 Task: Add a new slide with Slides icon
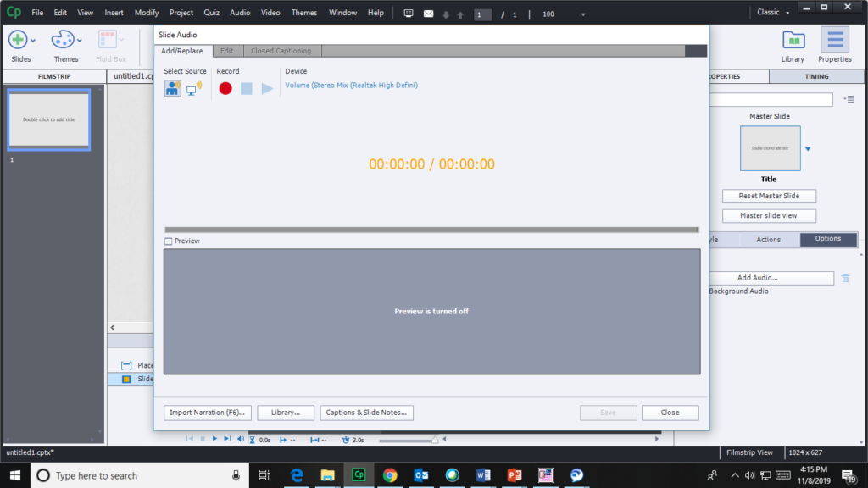[18, 40]
